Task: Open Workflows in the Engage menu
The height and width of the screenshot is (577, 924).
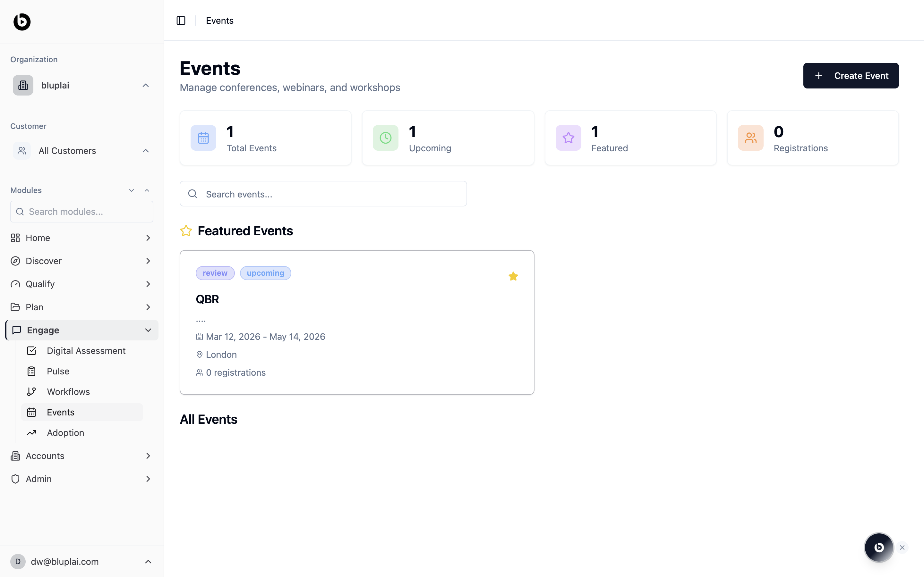Action: 68,391
